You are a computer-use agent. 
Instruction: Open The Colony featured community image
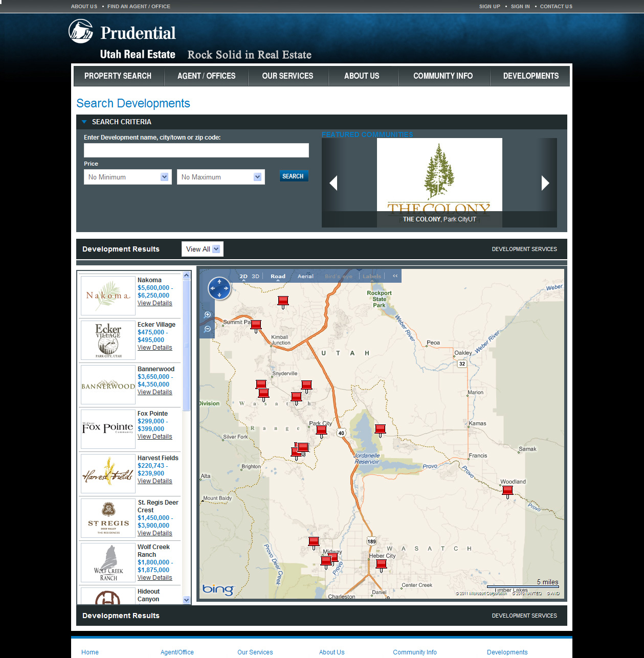(439, 183)
